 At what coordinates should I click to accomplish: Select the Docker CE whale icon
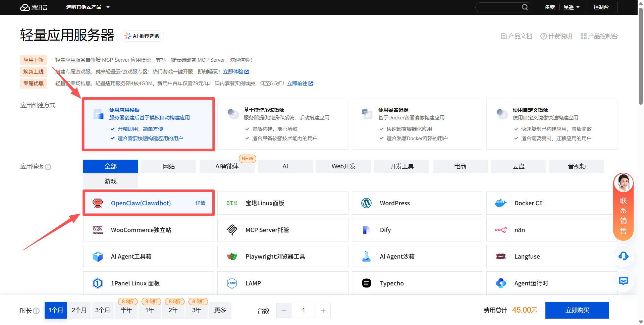pos(501,203)
